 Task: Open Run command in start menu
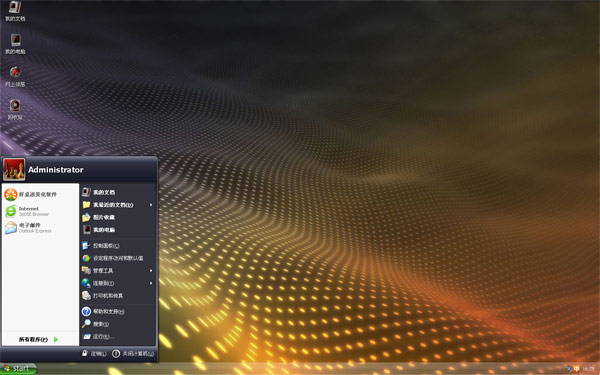coord(118,337)
